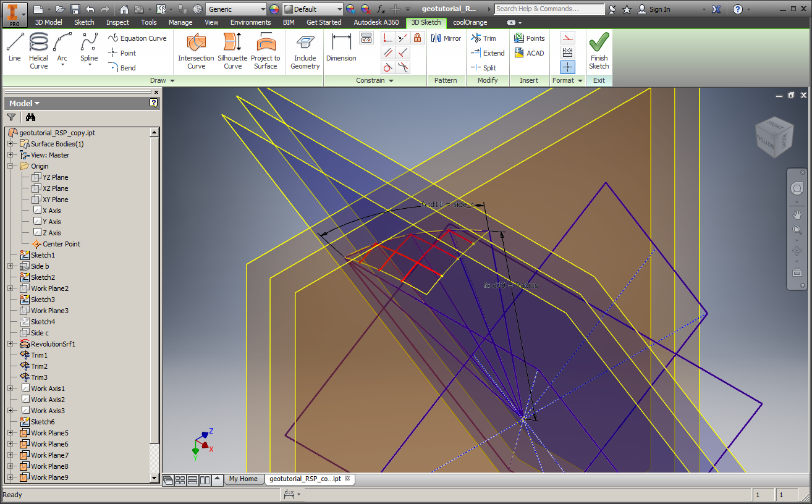Click the Search Help & Commands field

(x=549, y=9)
